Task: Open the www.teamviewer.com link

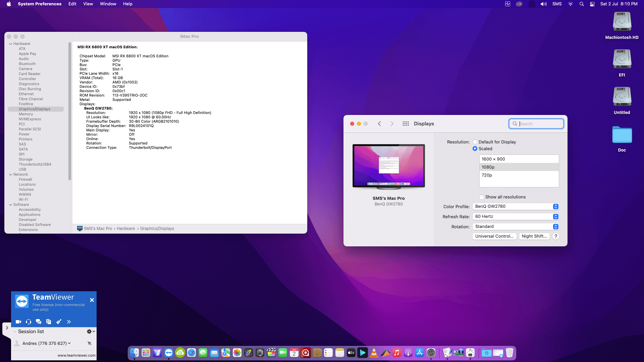Action: tap(76, 356)
